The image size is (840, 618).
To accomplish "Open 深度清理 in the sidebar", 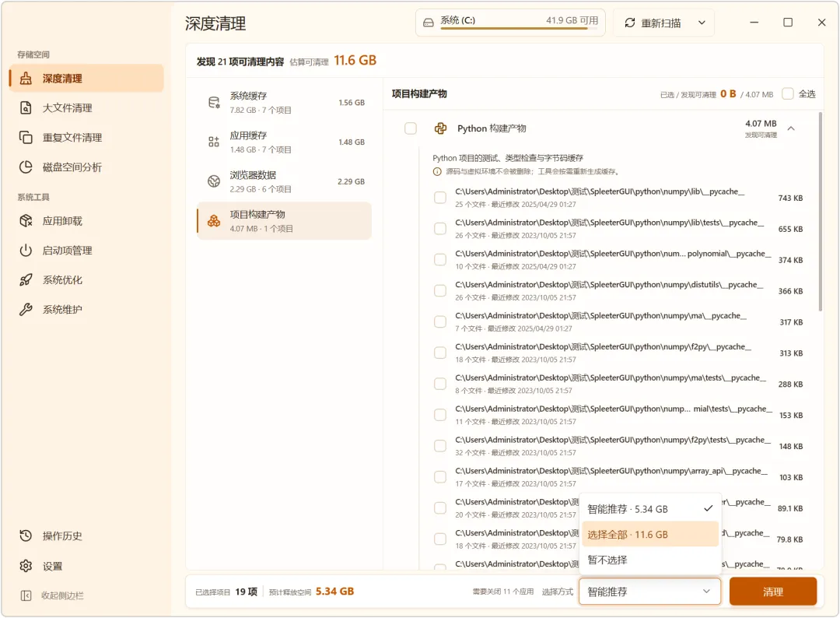I will click(x=86, y=79).
